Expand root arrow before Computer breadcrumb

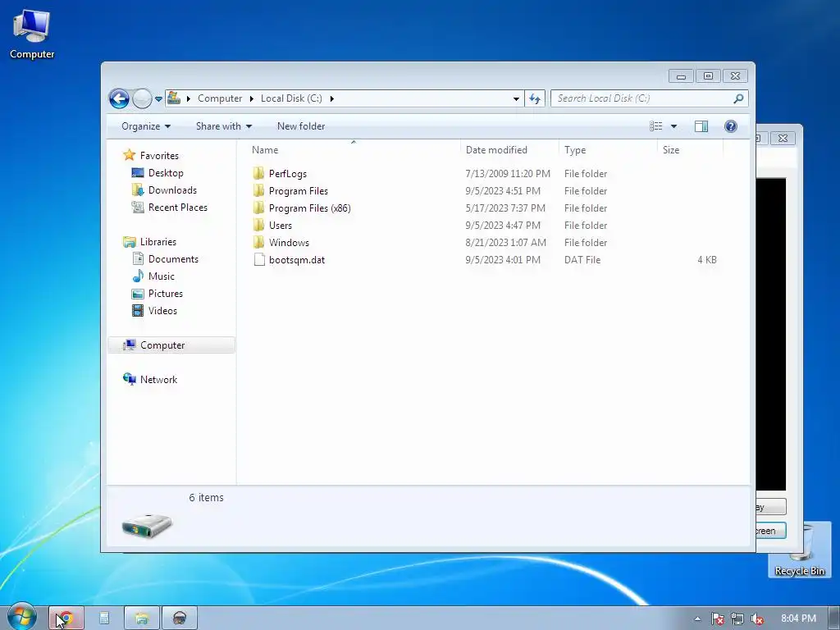point(188,99)
